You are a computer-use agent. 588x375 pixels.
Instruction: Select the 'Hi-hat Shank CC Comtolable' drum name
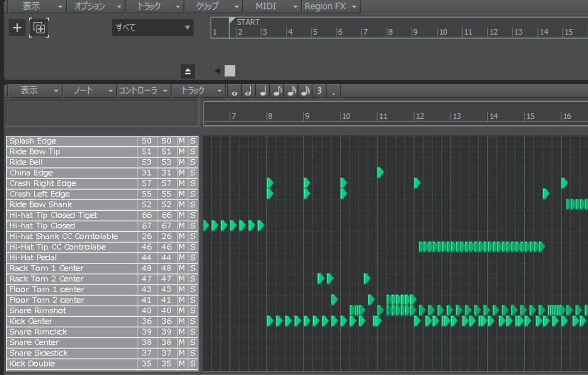click(64, 236)
